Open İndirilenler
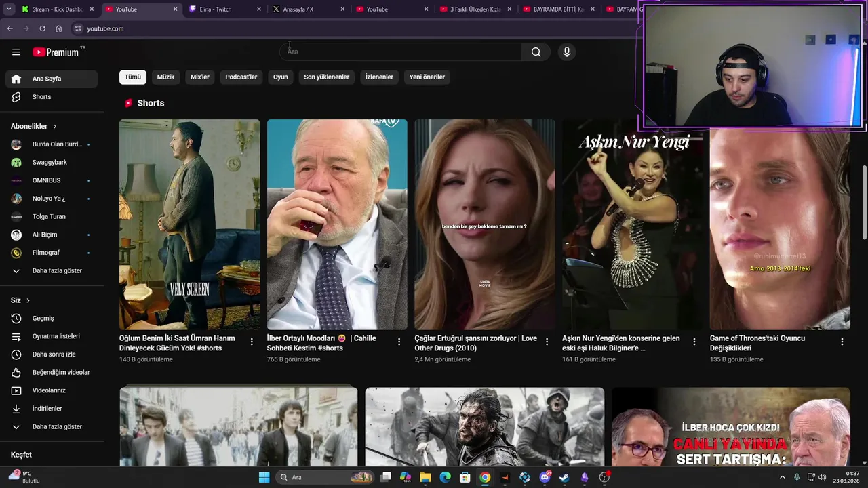 tap(52, 409)
